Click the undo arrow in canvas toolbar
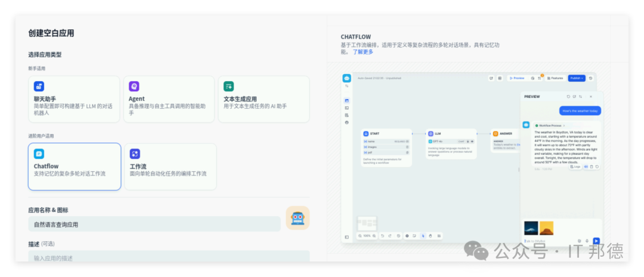The width and height of the screenshot is (644, 277). pyautogui.click(x=382, y=236)
